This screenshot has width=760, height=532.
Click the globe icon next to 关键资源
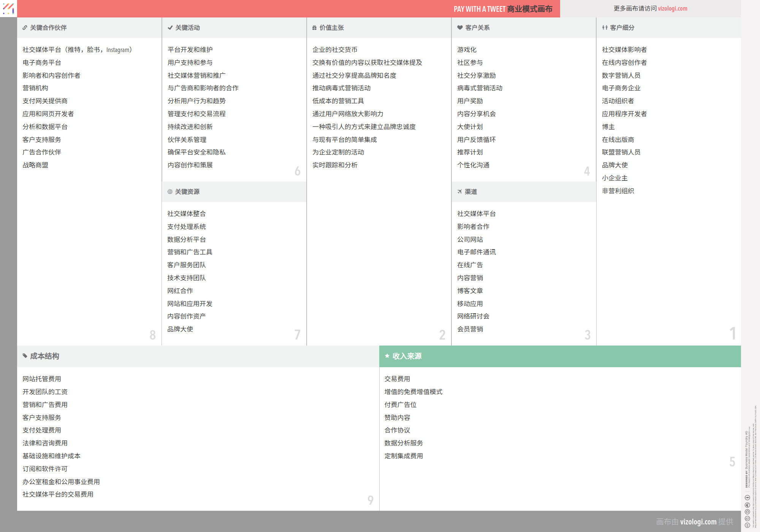tap(169, 192)
